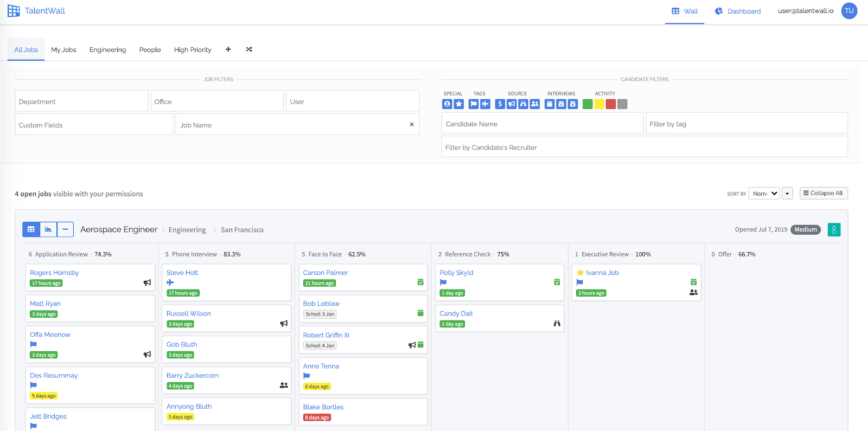Click megaphone icon on Rogers Hornsby card

(x=147, y=282)
